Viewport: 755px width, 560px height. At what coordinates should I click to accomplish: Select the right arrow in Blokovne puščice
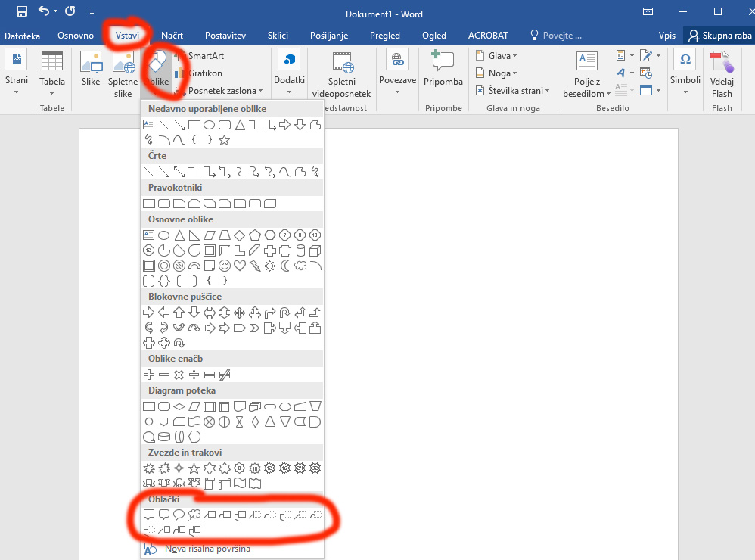click(149, 313)
